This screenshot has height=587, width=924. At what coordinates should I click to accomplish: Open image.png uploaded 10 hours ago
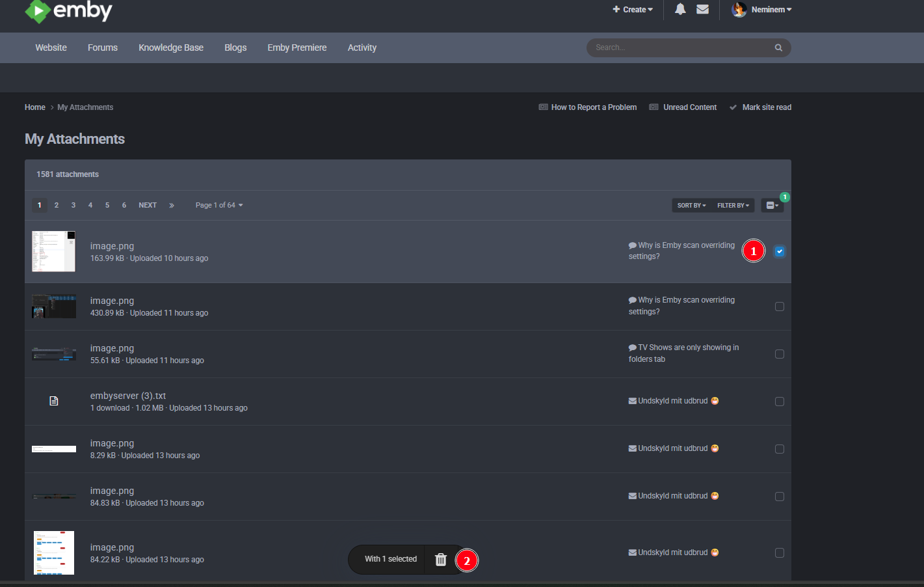112,246
